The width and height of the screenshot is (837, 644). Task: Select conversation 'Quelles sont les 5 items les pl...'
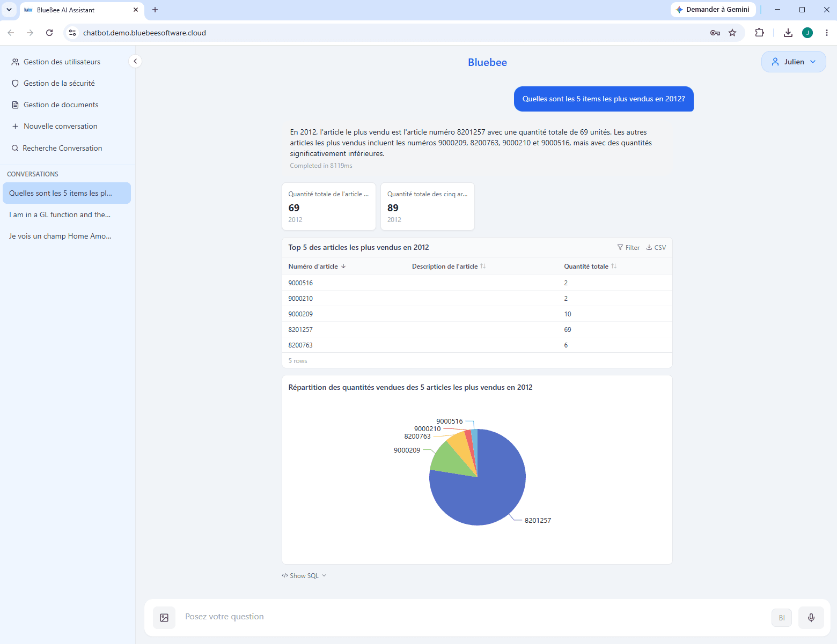[67, 193]
